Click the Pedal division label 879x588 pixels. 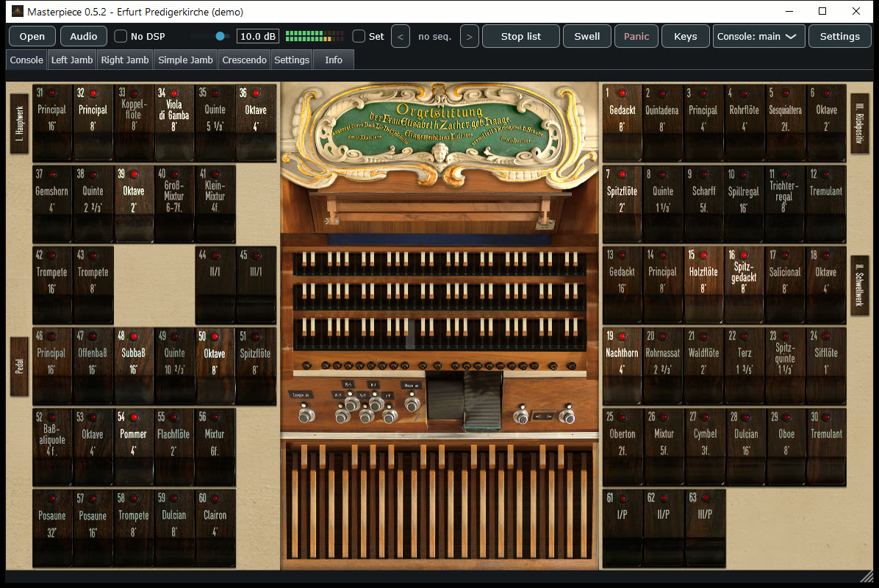click(20, 366)
